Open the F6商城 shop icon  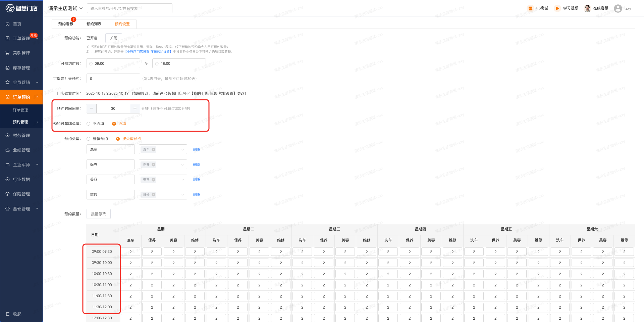530,8
